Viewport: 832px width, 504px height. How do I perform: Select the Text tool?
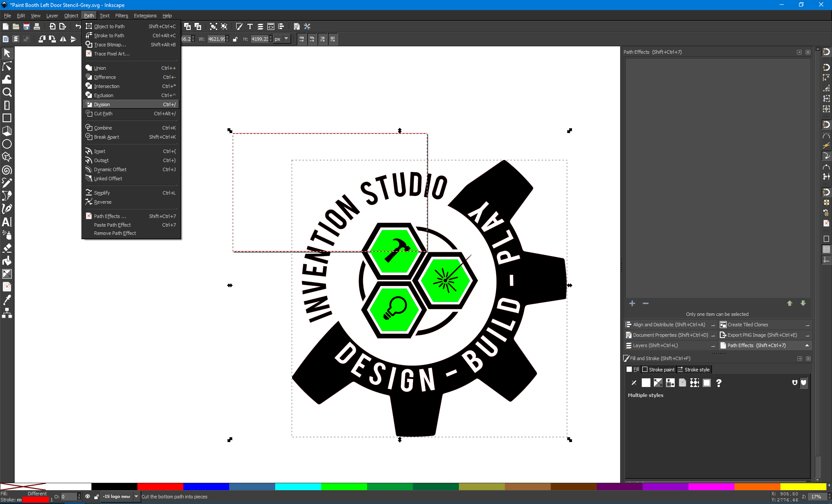(7, 222)
